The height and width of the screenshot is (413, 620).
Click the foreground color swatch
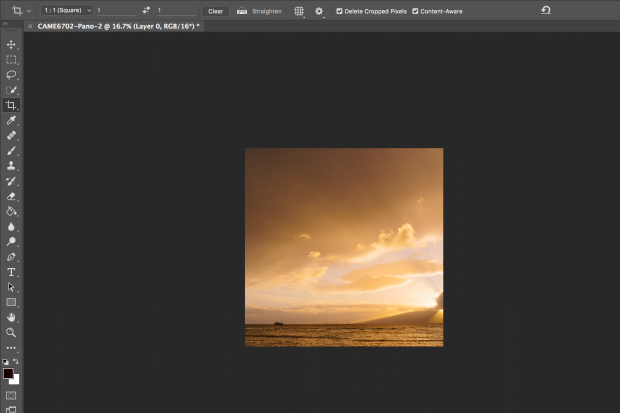coord(8,373)
